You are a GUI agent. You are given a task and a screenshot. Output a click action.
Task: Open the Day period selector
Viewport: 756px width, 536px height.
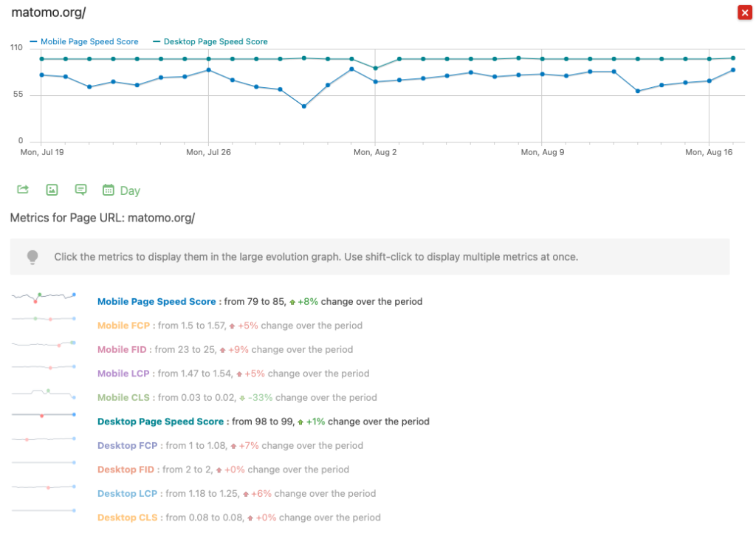130,190
